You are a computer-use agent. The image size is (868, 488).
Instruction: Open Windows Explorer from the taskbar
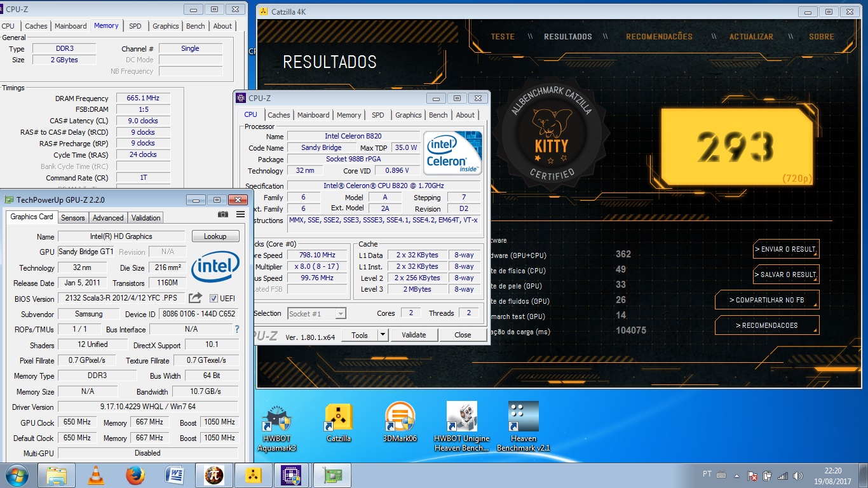click(x=57, y=475)
